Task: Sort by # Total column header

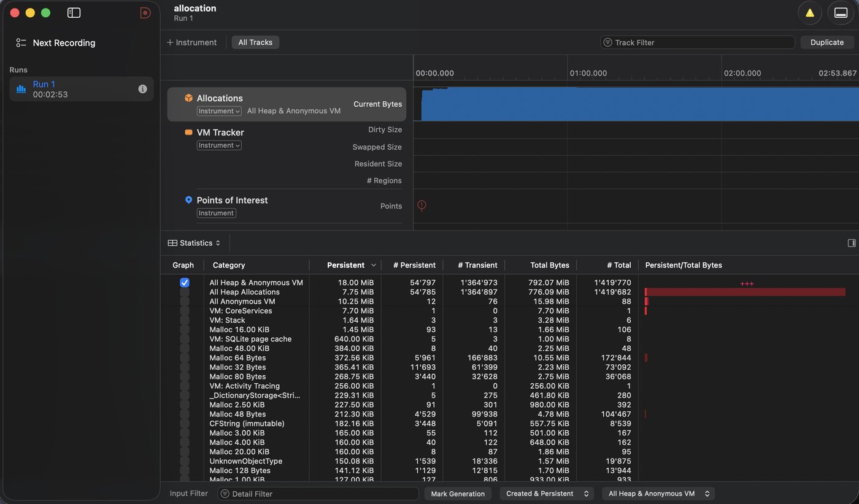Action: [x=619, y=265]
